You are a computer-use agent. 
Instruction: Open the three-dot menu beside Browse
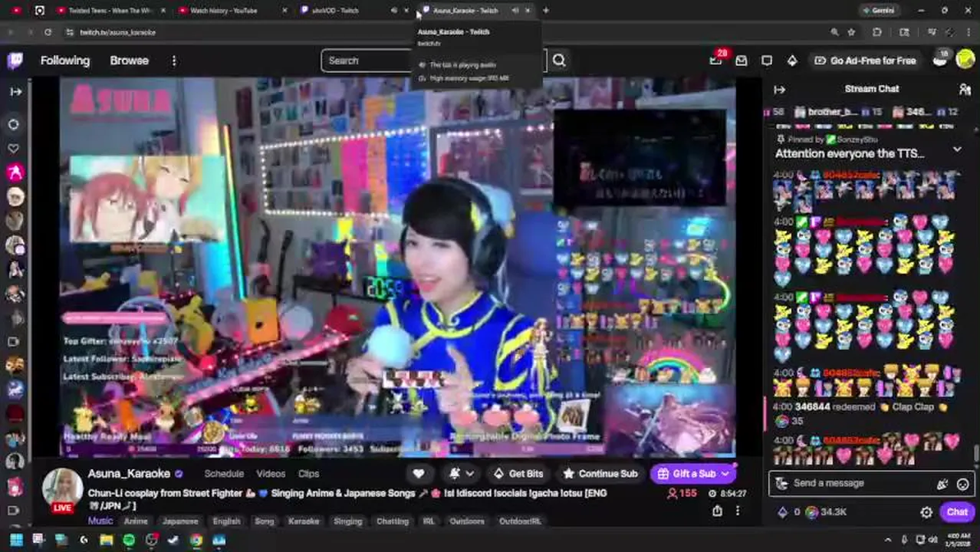tap(174, 61)
